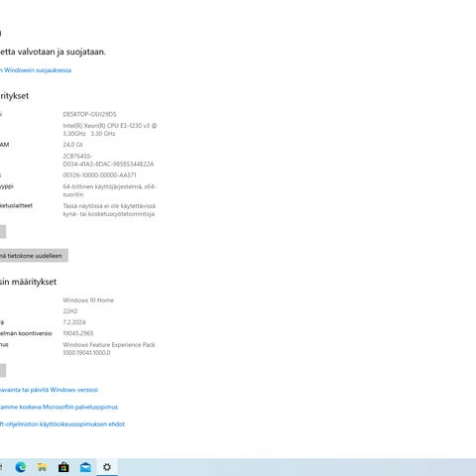Select the Settings gear taskbar icon

click(107, 467)
